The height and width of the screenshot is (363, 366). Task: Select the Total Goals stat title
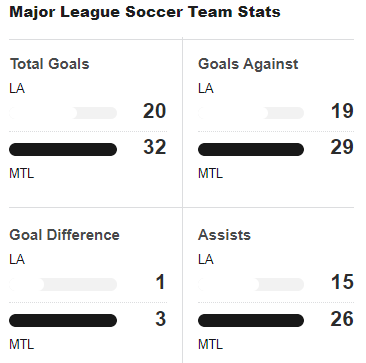[x=50, y=64]
